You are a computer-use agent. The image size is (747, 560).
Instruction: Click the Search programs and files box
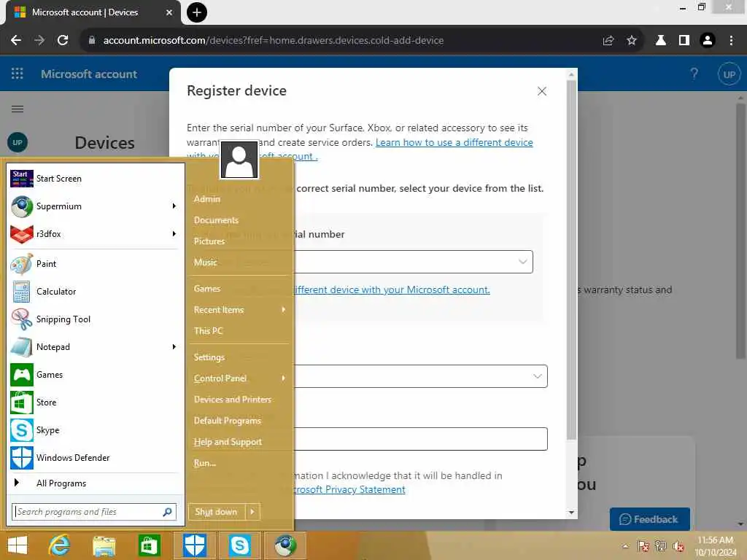94,512
